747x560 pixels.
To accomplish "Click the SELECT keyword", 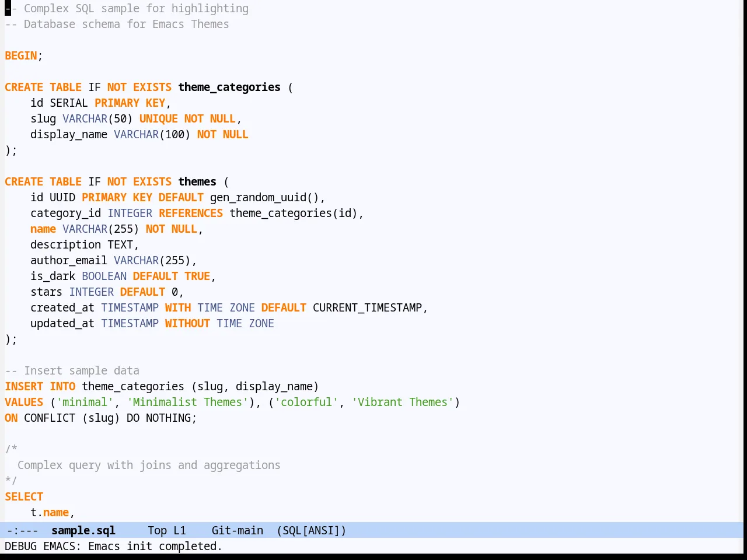I will coord(24,496).
